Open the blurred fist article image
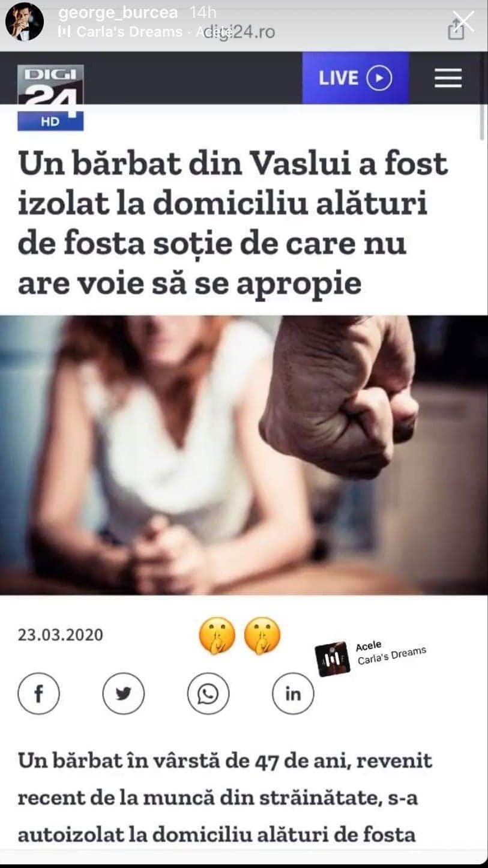488x868 pixels. coord(244,455)
